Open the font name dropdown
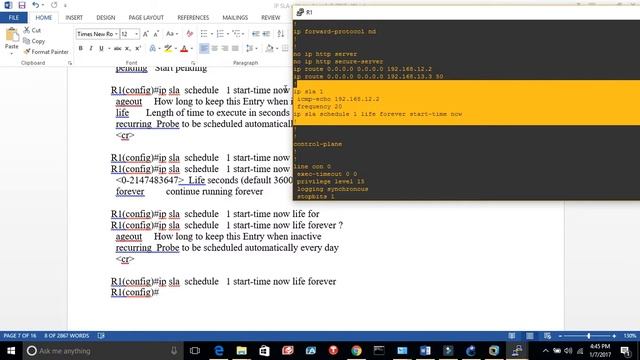 pyautogui.click(x=116, y=34)
